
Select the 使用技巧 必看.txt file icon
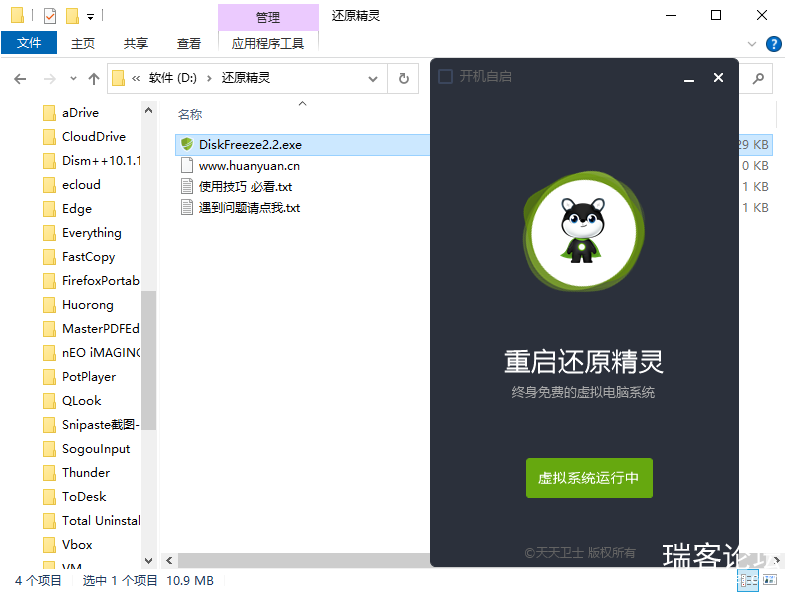(x=187, y=186)
